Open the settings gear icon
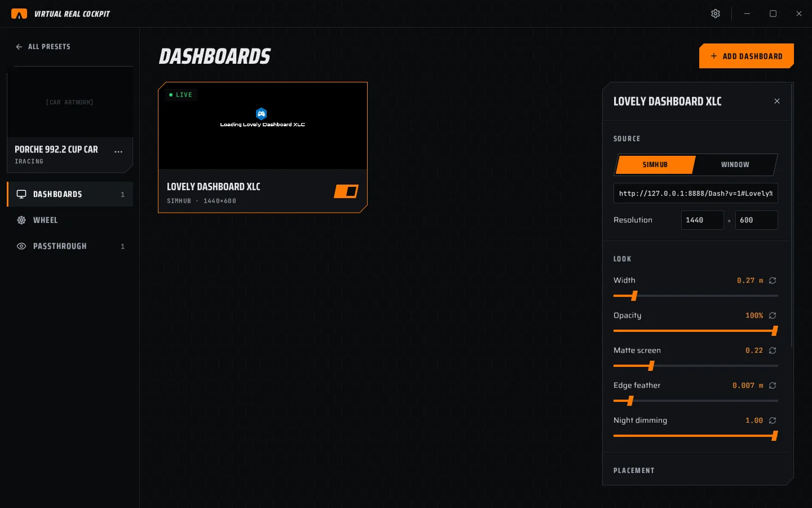The height and width of the screenshot is (508, 812). (716, 14)
